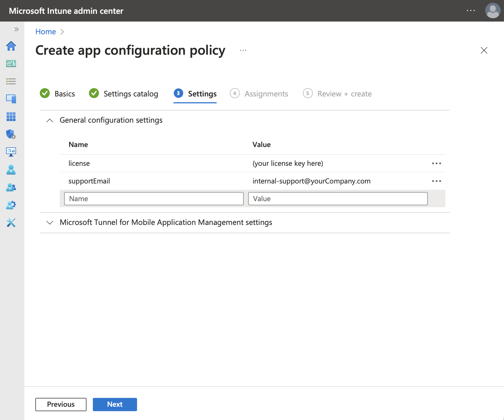The width and height of the screenshot is (504, 420).
Task: Open Tenant administration gear-person icon
Action: coord(11,205)
